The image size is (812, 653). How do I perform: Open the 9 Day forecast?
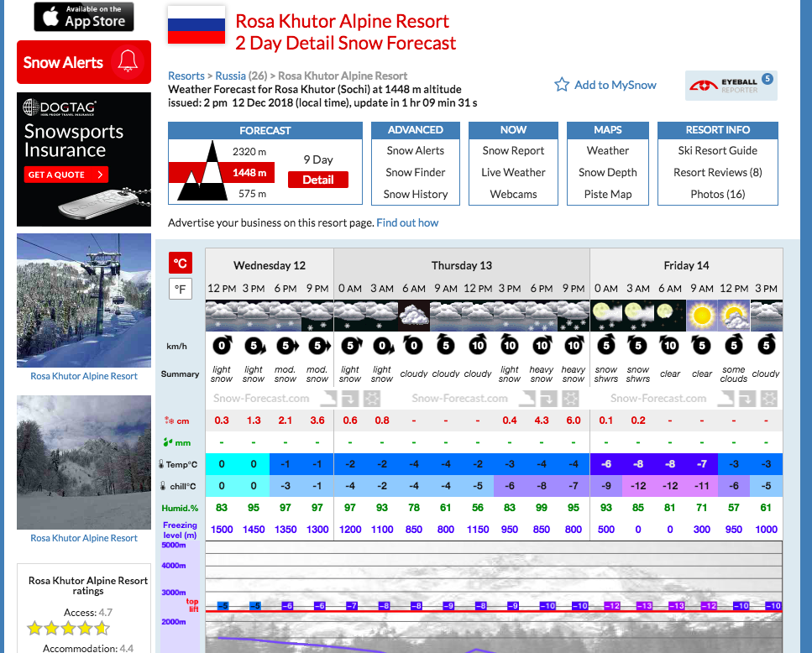(x=318, y=159)
